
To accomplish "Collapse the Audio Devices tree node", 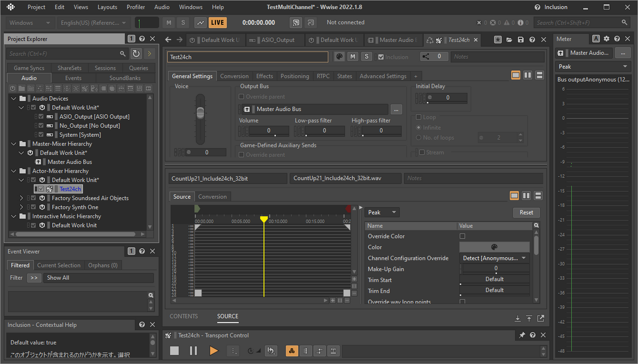I will coord(13,98).
